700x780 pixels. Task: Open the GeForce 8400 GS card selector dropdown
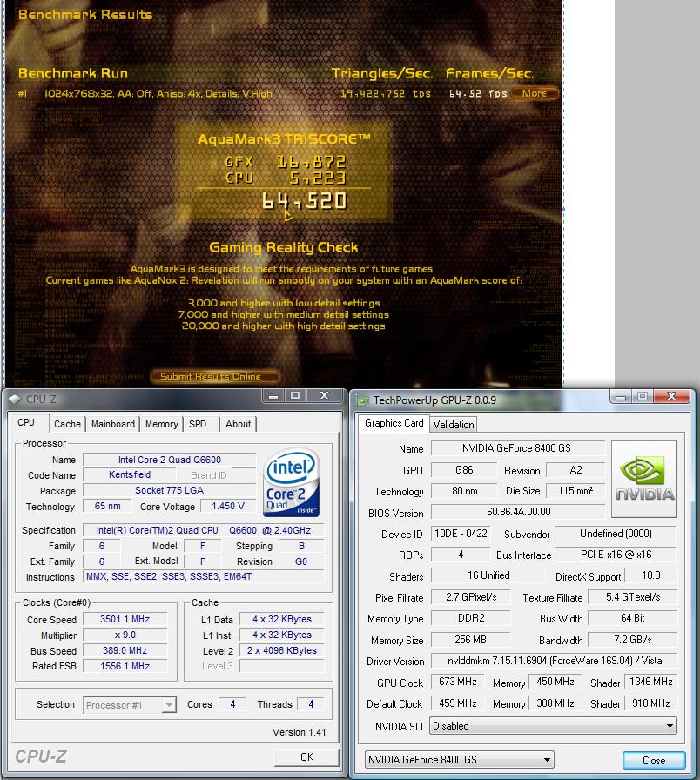pos(459,760)
